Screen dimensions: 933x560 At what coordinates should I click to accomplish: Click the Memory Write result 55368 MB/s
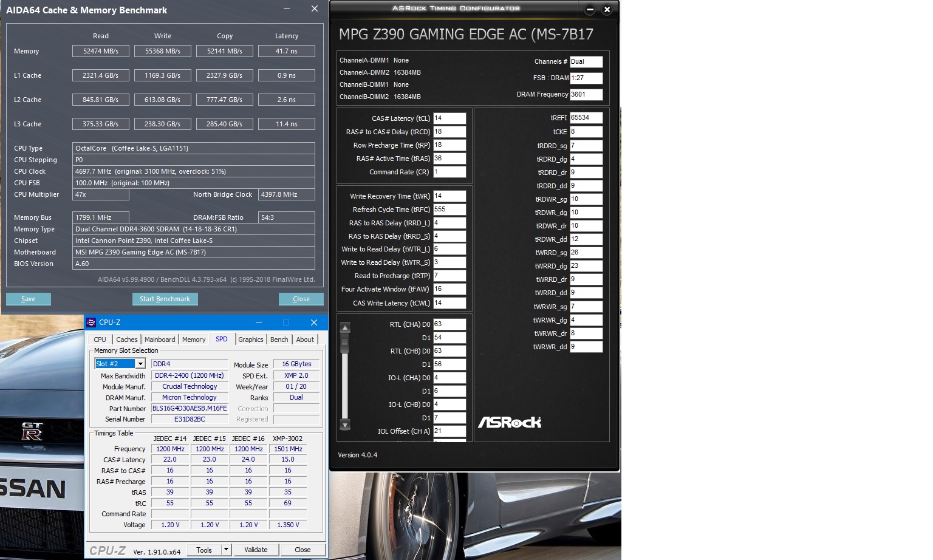tap(163, 51)
